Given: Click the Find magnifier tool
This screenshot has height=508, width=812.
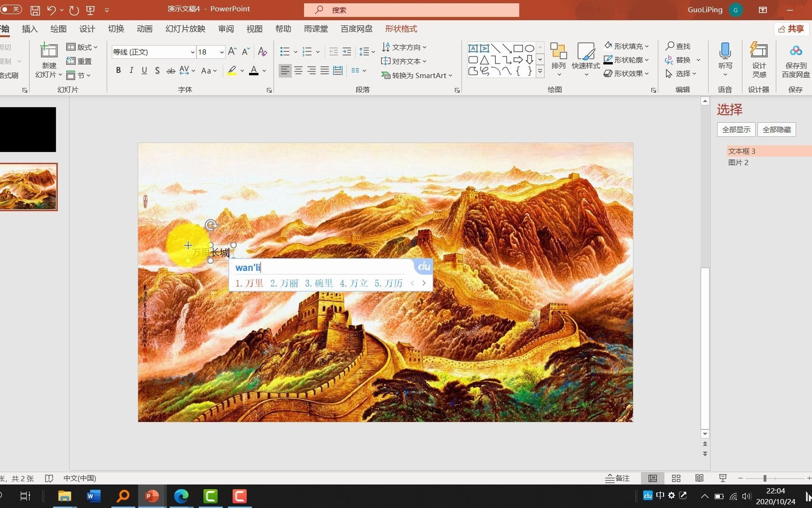Looking at the screenshot, I should pyautogui.click(x=678, y=46).
